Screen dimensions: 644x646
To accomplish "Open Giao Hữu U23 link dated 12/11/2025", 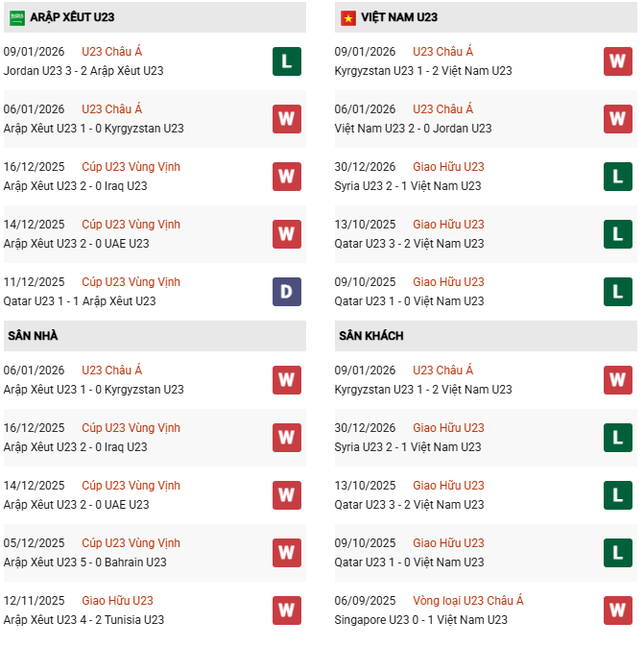I will (117, 601).
